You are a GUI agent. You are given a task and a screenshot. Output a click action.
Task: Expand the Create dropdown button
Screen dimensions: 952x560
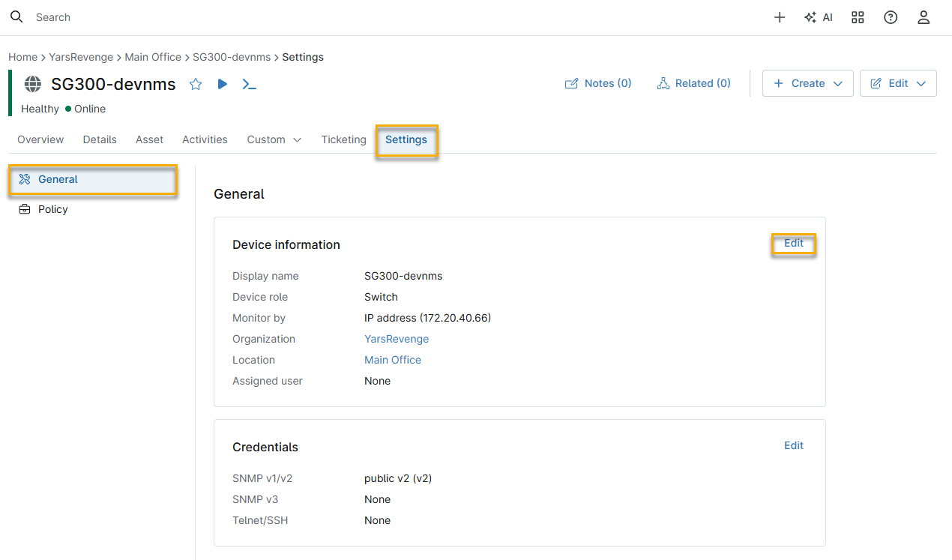click(x=807, y=83)
